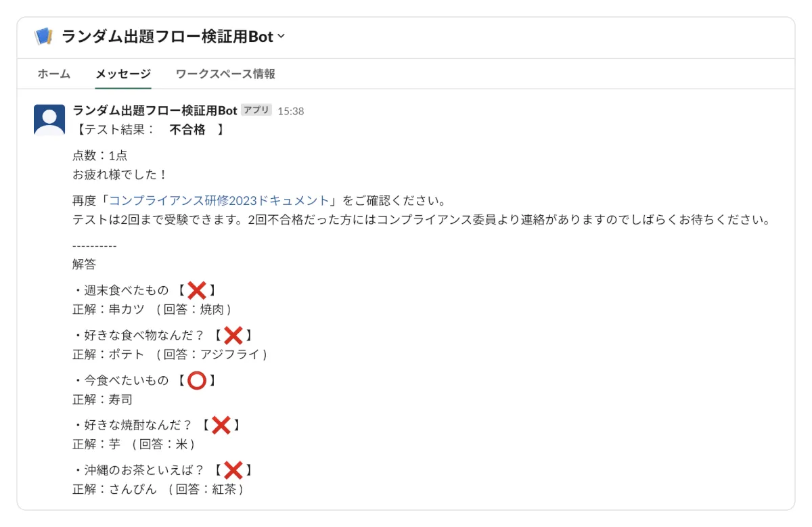Image resolution: width=812 pixels, height=527 pixels.
Task: Switch to the ホーム tab
Action: [54, 74]
